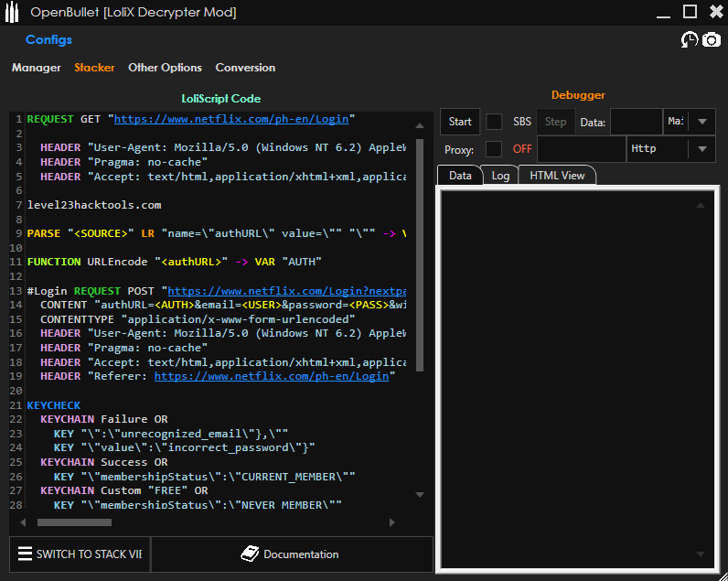Click the LoliScript Code heading
728x581 pixels.
tap(221, 99)
